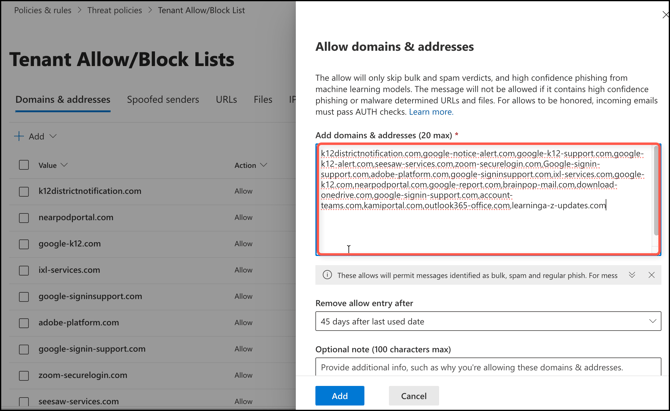Dismiss the info notice with X icon
The width and height of the screenshot is (670, 411).
(651, 275)
